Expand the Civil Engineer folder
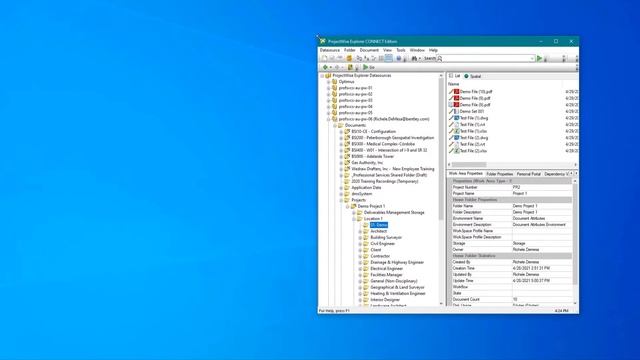The width and height of the screenshot is (640, 360). point(360,244)
